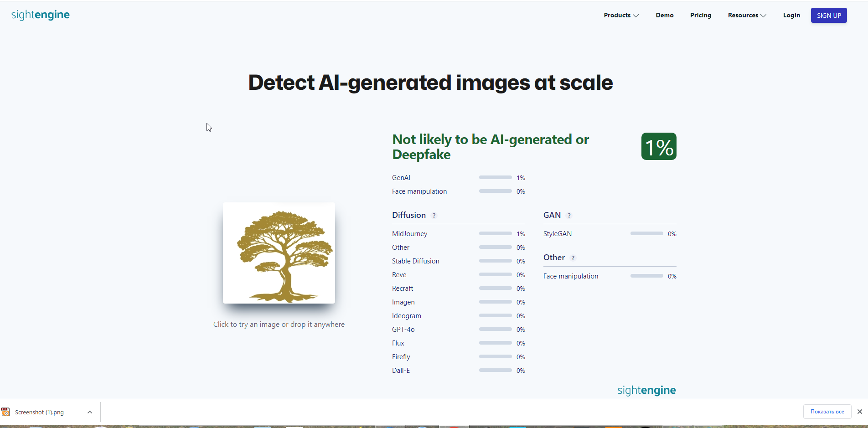
Task: Click the 'Imagen' label
Action: 403,302
